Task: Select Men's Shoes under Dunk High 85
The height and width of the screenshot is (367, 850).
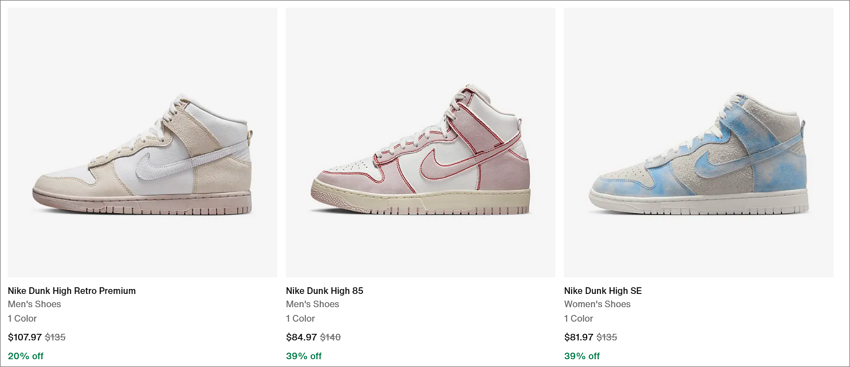Action: coord(312,304)
